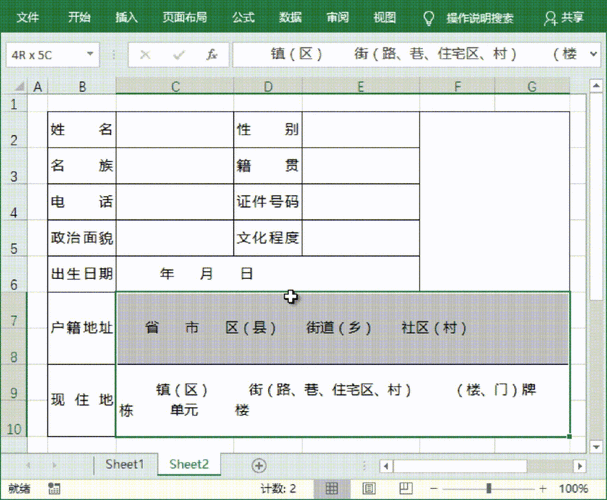The width and height of the screenshot is (607, 500).
Task: Click the macro recording status icon
Action: (x=54, y=489)
